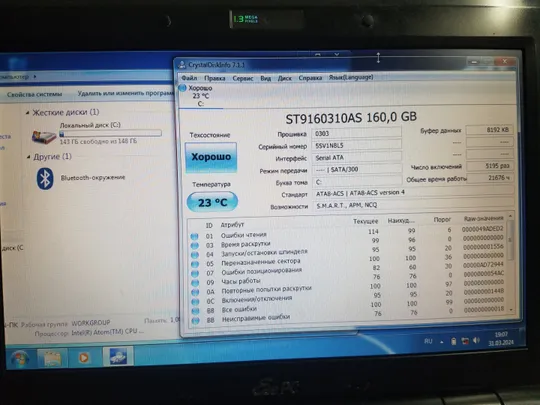
Task: Select the Ошибки чтения attribute text
Action: pos(243,235)
